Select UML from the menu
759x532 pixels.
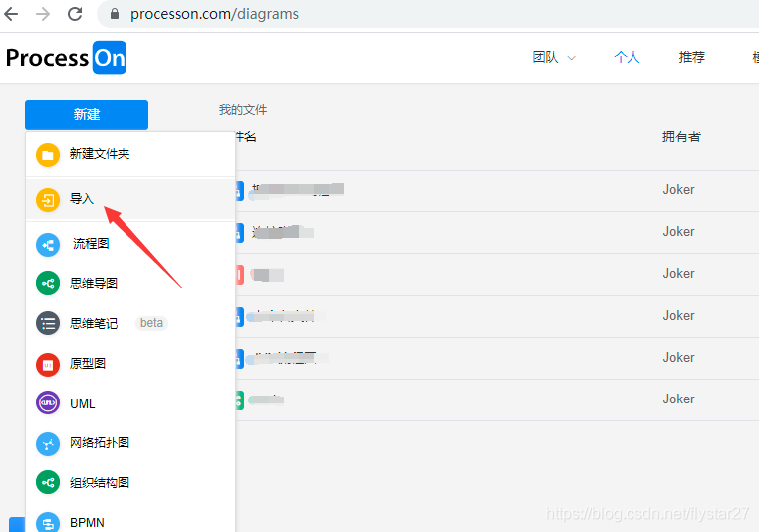pyautogui.click(x=83, y=403)
